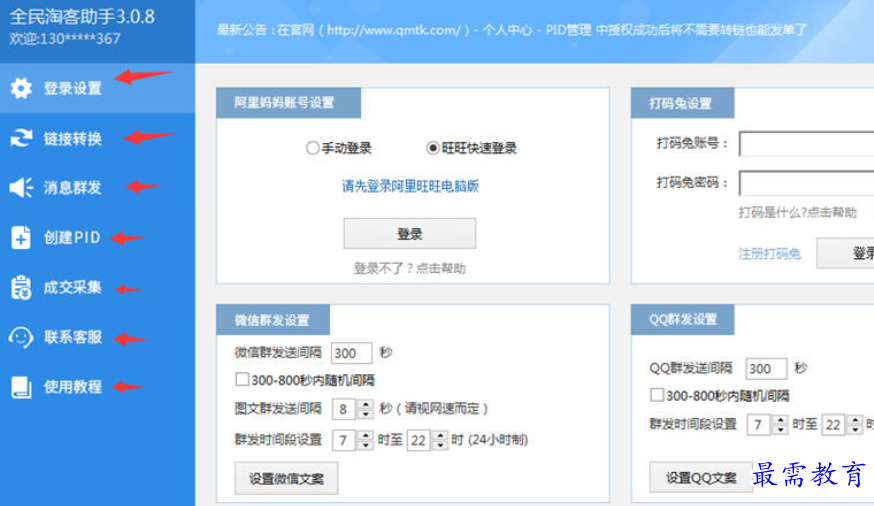
Task: Click QQ end hour field showing 22
Action: [x=835, y=425]
